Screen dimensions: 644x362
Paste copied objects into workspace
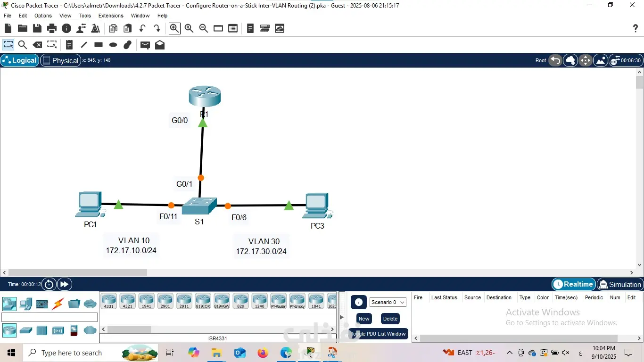(x=127, y=28)
